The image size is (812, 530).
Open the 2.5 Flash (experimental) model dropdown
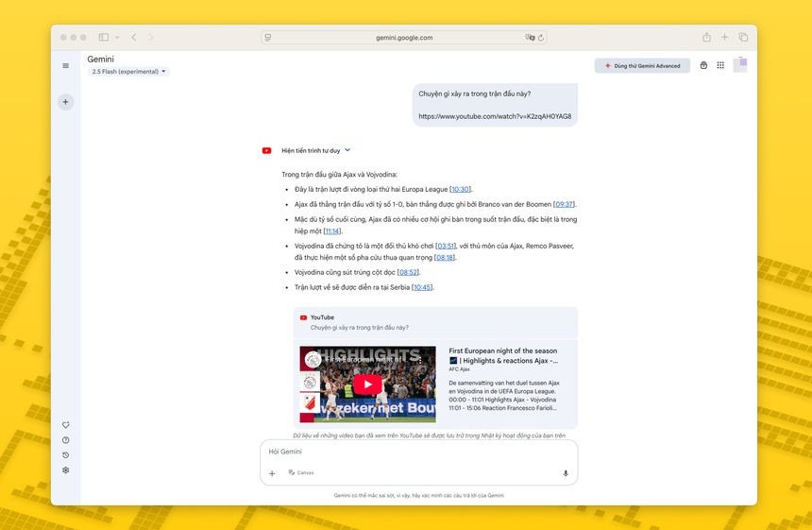[128, 72]
